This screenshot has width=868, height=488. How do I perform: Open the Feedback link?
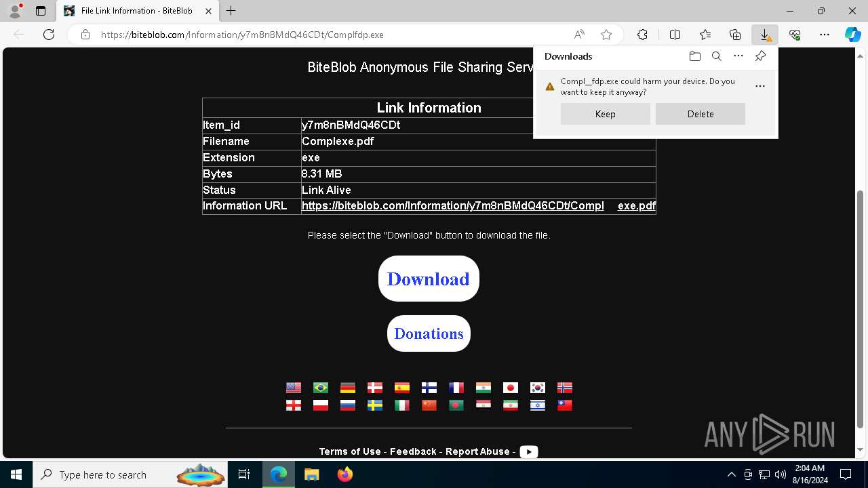click(413, 451)
